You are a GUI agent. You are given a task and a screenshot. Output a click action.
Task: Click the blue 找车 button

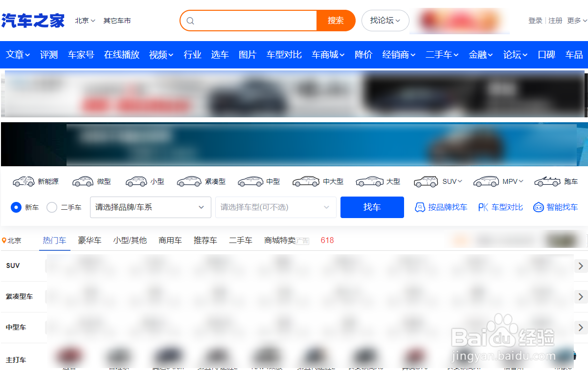pyautogui.click(x=372, y=207)
